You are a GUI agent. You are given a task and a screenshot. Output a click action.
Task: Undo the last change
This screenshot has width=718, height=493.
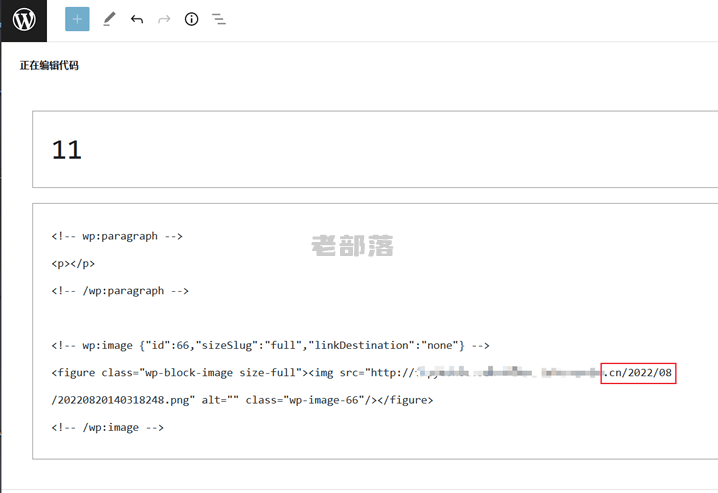coord(137,19)
